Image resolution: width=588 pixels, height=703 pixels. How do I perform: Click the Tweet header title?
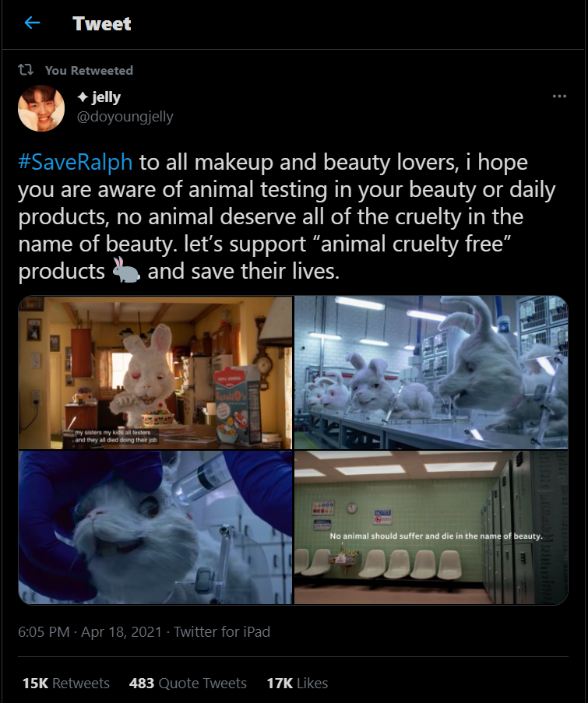pyautogui.click(x=102, y=23)
